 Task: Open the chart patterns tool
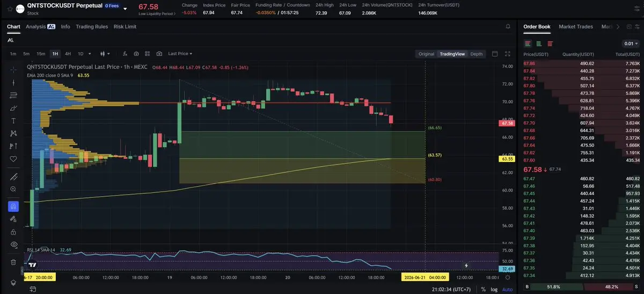click(13, 133)
